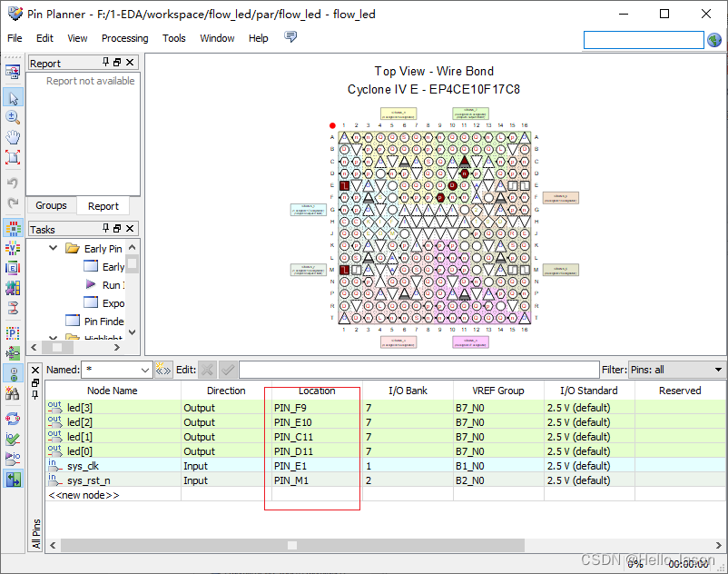Click the All Pins table horizontal scrollbar

[292, 545]
